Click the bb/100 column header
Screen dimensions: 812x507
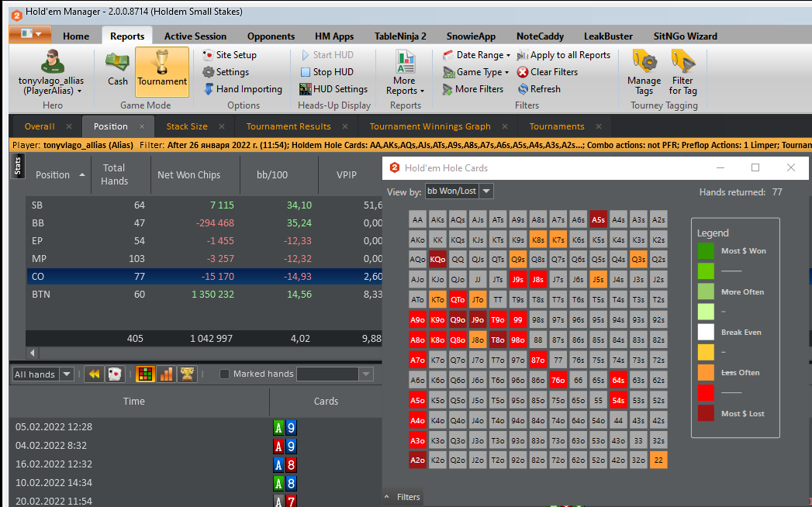[272, 175]
